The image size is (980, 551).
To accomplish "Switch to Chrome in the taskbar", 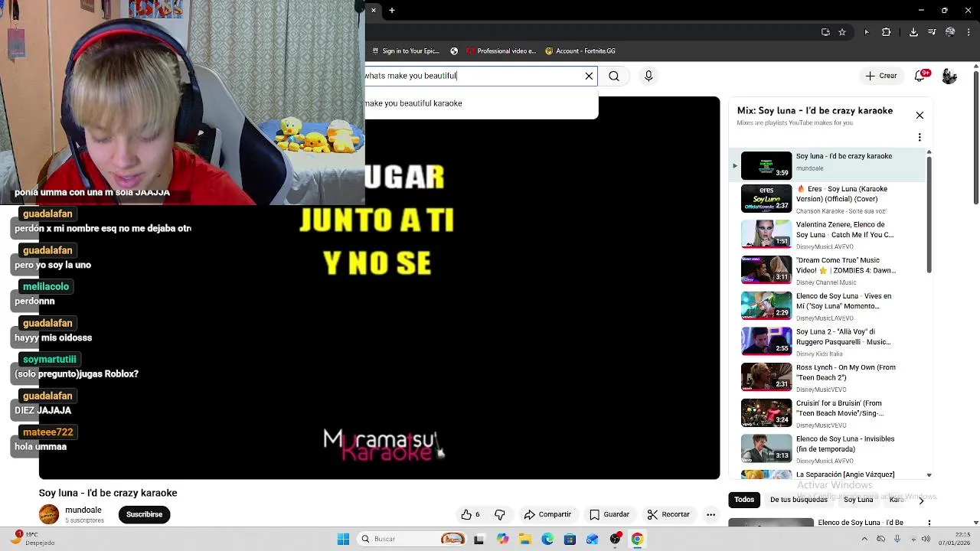I will point(637,539).
